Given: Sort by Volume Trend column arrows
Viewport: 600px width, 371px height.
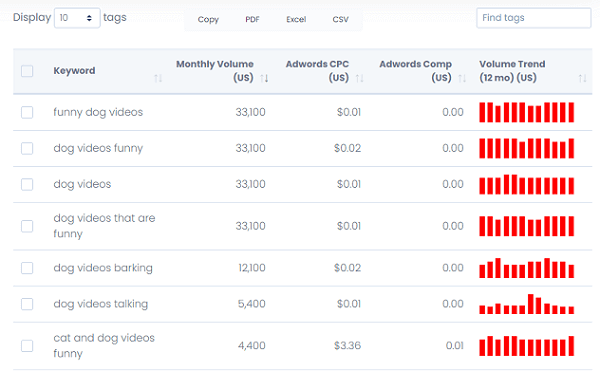Looking at the screenshot, I should (582, 78).
